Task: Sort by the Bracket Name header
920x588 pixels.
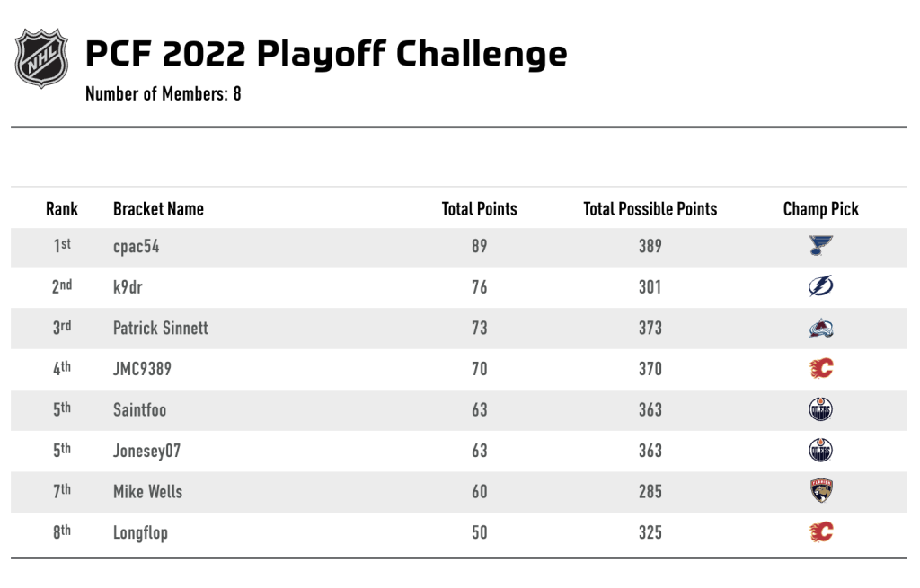Action: (158, 209)
